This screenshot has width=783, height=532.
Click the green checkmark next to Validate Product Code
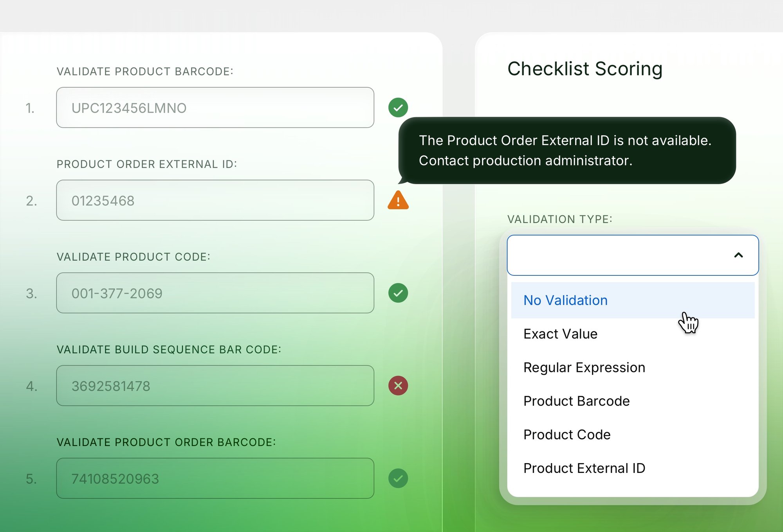coord(398,293)
